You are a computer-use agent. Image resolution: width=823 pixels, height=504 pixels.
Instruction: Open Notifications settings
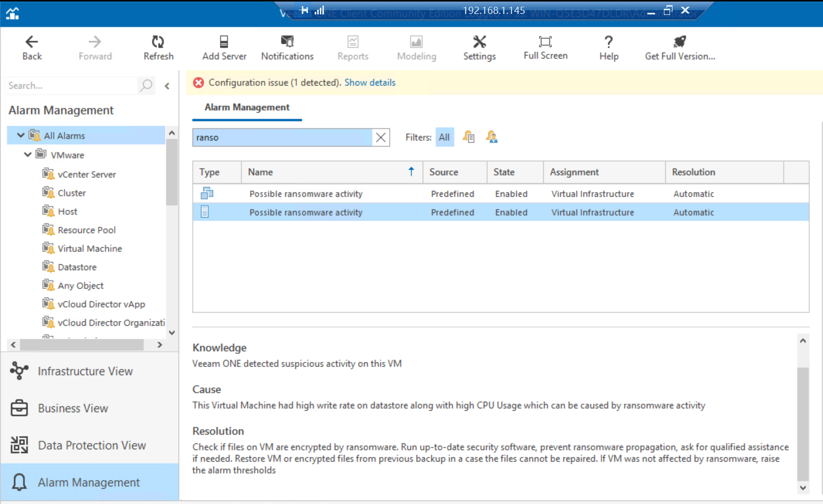[x=287, y=48]
